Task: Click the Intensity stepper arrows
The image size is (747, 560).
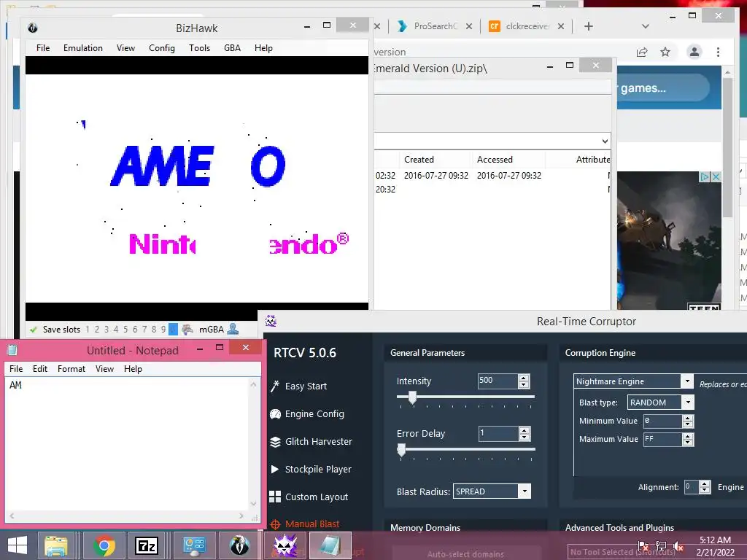Action: click(x=524, y=381)
